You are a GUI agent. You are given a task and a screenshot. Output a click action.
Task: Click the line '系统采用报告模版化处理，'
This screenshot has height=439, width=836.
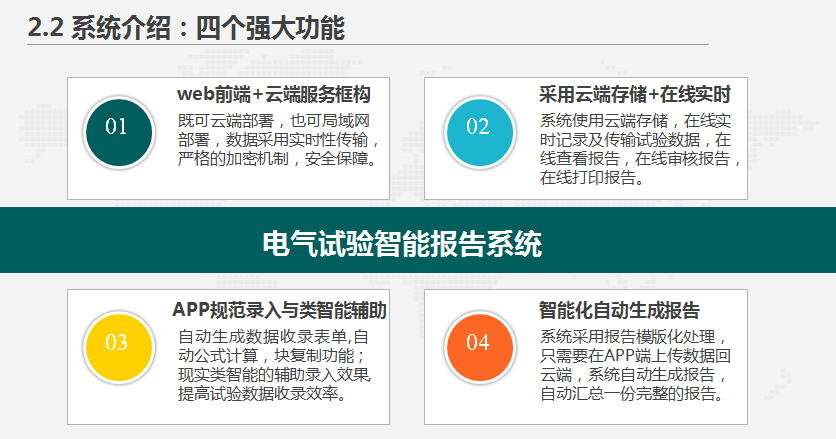[x=633, y=337]
